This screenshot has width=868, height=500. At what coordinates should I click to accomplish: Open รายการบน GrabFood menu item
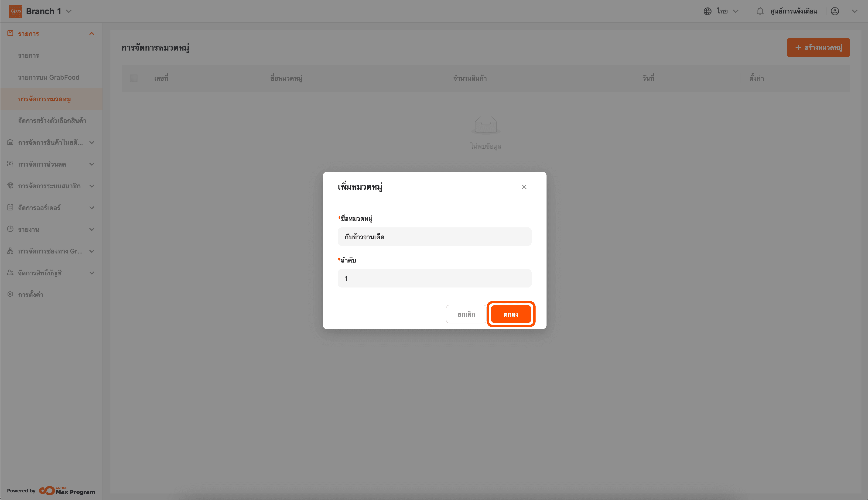click(x=49, y=77)
